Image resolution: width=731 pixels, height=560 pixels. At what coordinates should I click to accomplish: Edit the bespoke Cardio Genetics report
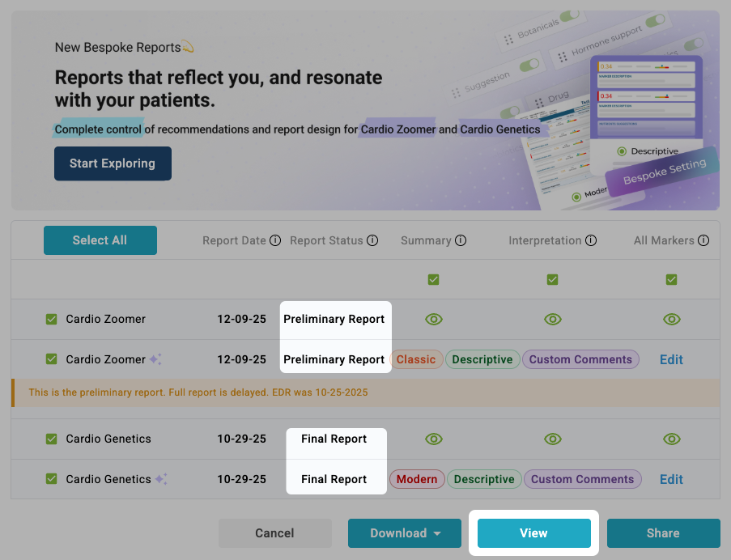[671, 479]
